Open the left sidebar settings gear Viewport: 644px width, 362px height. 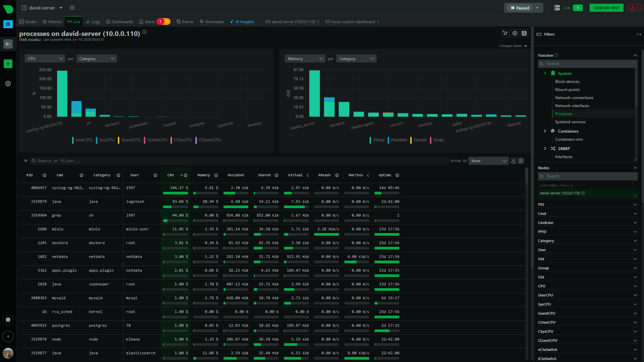click(x=8, y=84)
